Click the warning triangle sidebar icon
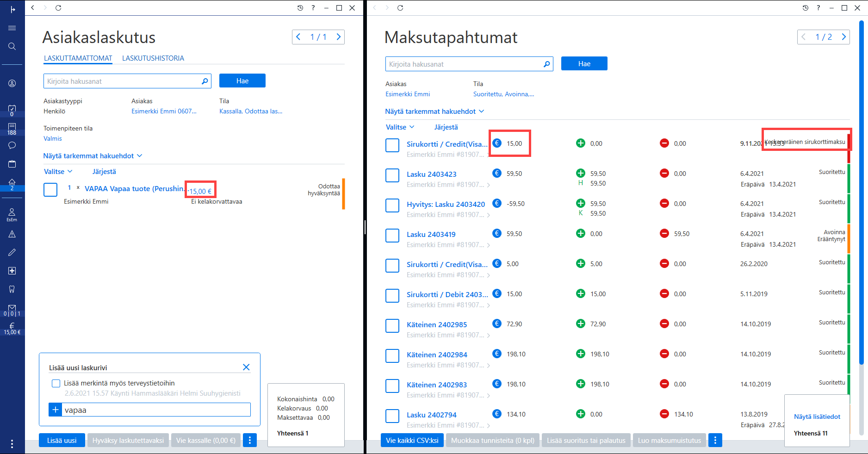Viewport: 868px width, 454px height. click(x=12, y=234)
